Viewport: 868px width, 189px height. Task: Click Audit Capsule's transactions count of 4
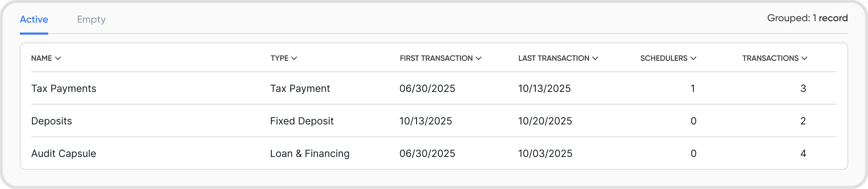coord(803,154)
